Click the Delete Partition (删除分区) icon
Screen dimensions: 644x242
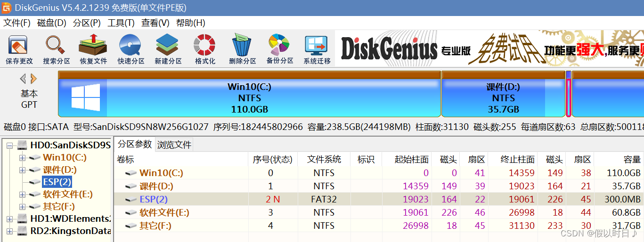tap(242, 49)
